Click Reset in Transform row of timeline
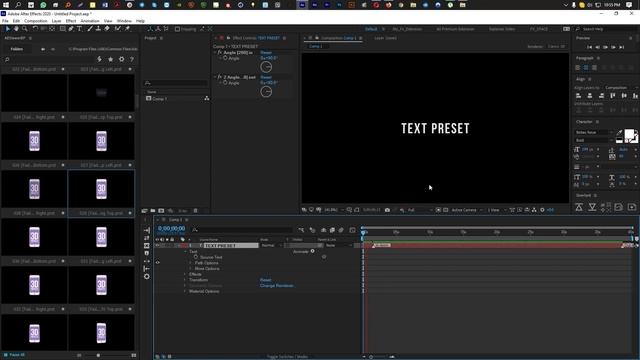Viewport: 640px width, 360px height. (265, 280)
